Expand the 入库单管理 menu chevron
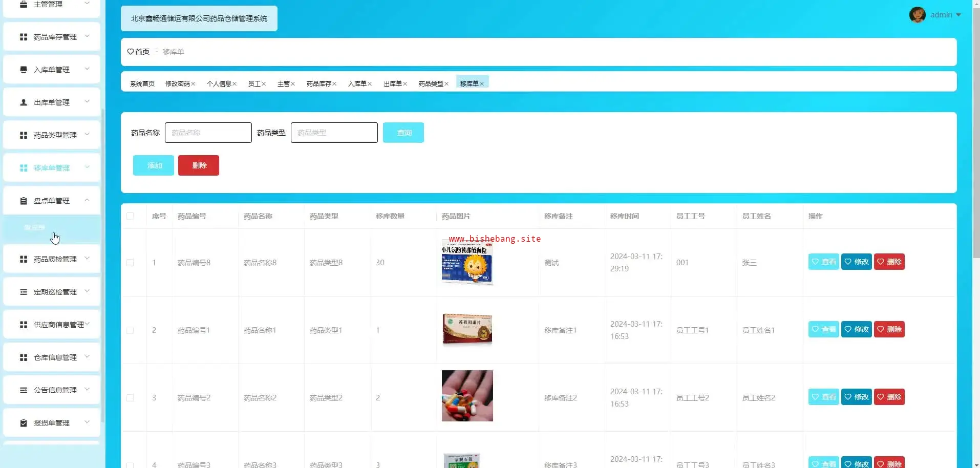980x468 pixels. coord(87,69)
